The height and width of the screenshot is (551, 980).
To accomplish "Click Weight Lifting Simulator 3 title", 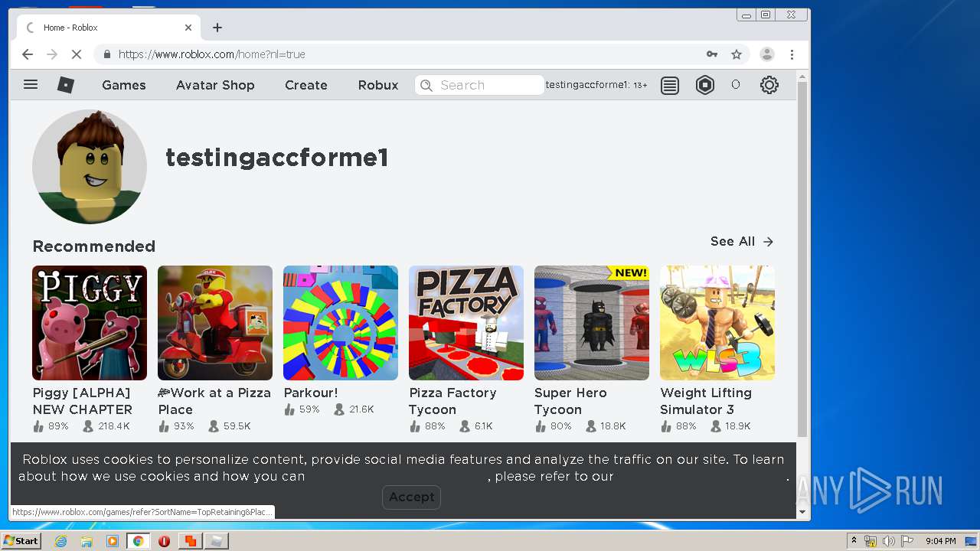I will (x=706, y=401).
